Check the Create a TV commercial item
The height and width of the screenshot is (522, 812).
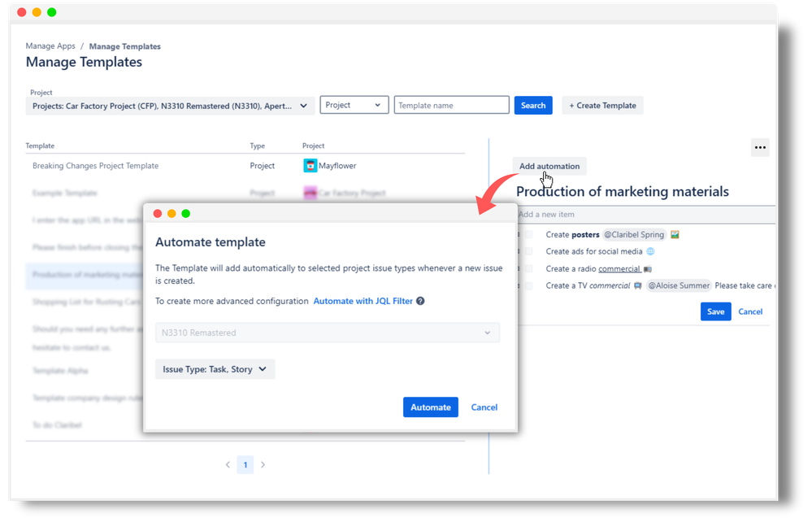[x=529, y=284]
